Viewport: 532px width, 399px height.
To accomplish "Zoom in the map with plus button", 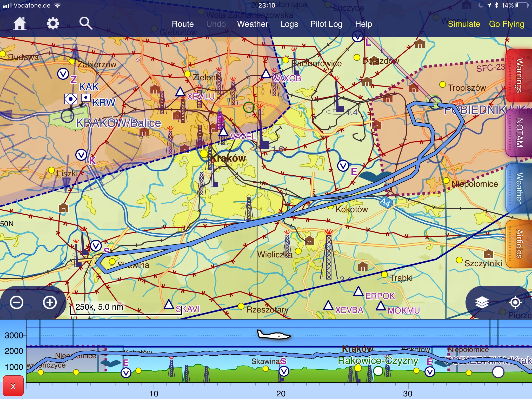I will click(x=50, y=303).
